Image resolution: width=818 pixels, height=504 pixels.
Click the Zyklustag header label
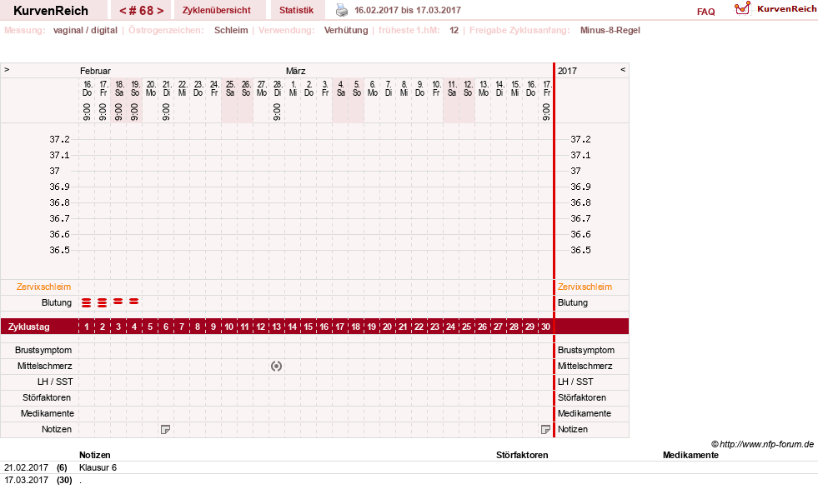coord(28,327)
